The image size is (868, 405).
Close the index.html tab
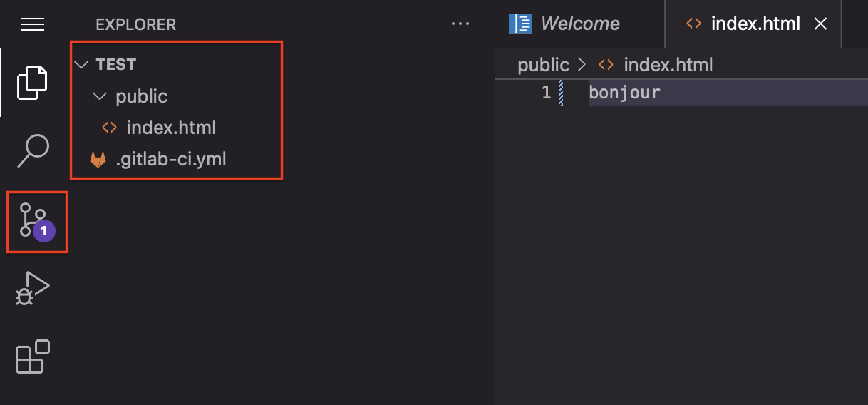pos(821,24)
